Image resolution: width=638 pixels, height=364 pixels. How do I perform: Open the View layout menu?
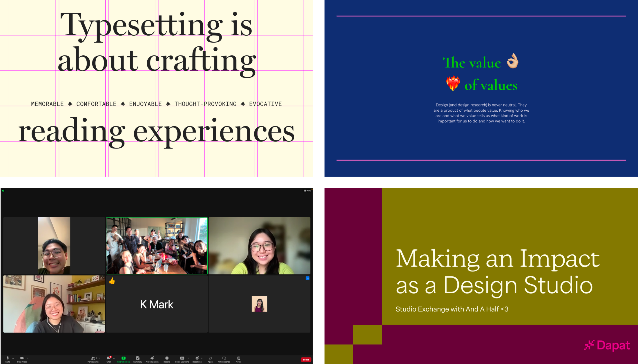pos(307,191)
